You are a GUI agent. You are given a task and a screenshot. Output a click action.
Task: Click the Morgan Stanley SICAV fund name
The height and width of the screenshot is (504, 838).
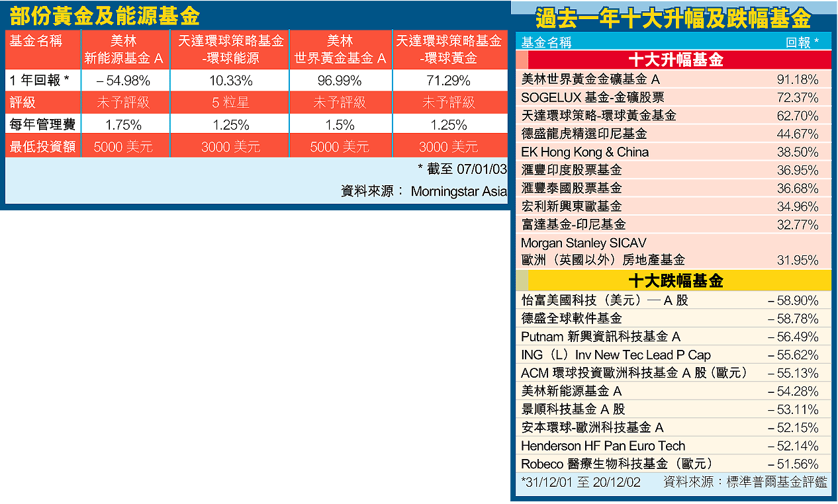click(x=583, y=243)
